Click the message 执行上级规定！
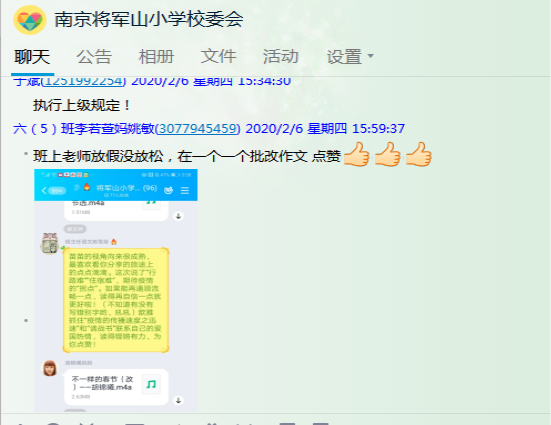551x425 pixels. tap(82, 105)
